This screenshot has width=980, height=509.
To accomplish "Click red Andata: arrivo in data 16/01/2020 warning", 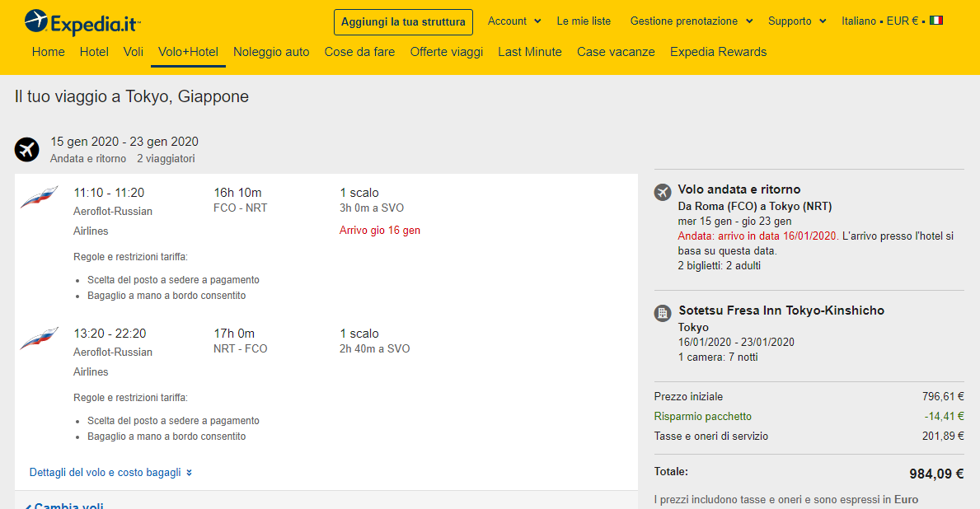I will point(757,236).
